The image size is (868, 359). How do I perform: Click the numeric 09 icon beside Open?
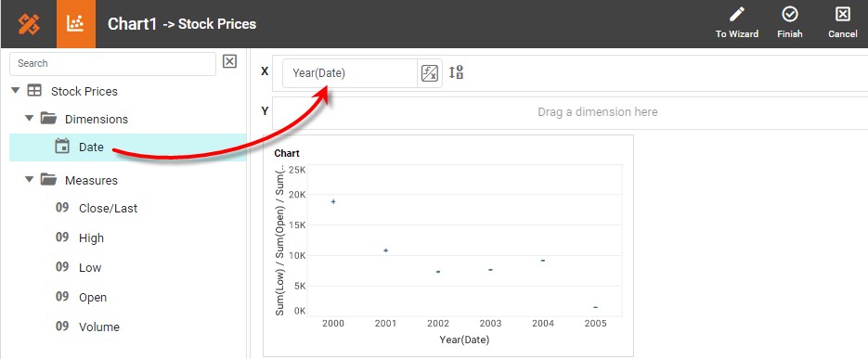point(62,297)
